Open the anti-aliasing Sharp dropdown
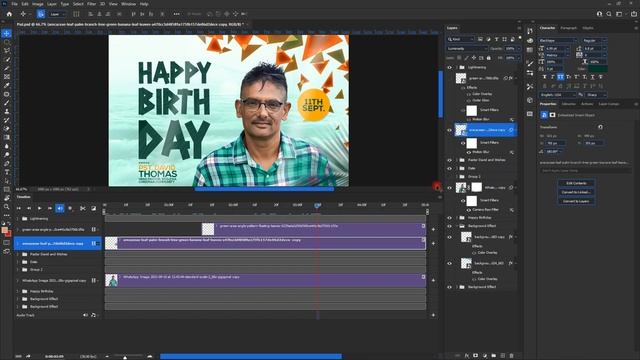 click(596, 95)
